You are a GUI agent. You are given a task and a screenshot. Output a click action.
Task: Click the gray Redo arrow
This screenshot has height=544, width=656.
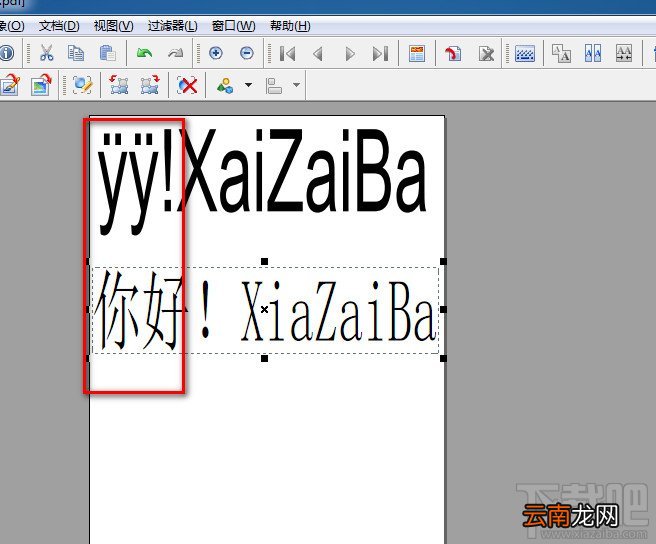pyautogui.click(x=176, y=53)
